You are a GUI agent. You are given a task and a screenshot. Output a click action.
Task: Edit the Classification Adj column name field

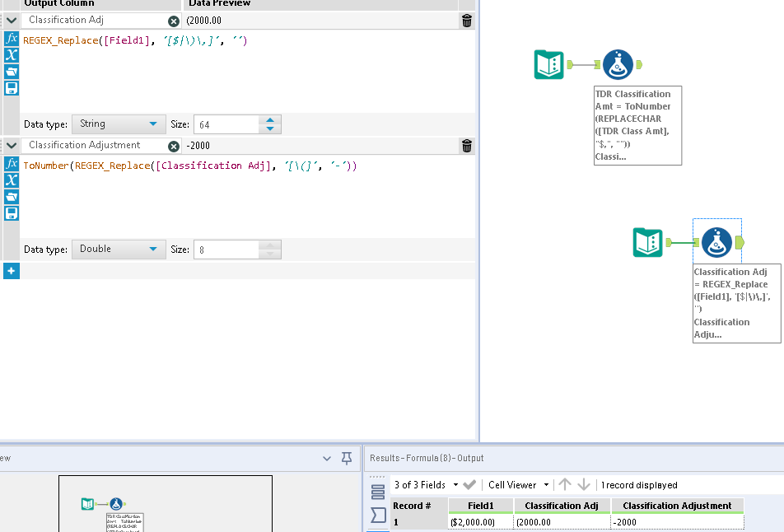tap(95, 20)
